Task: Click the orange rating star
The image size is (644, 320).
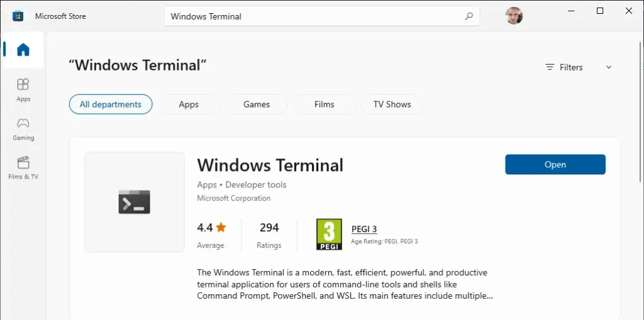Action: pyautogui.click(x=221, y=227)
